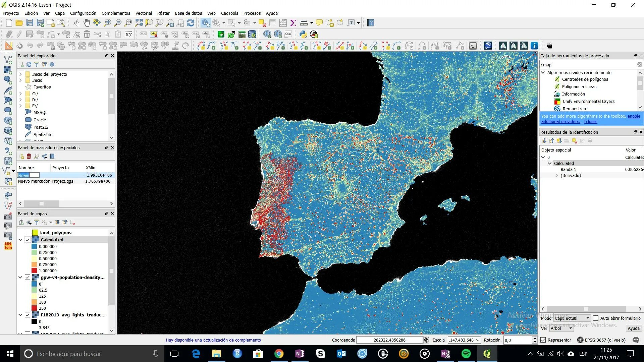Viewport: 644px width, 362px height.
Task: Click the plugin update available link
Action: (x=213, y=340)
